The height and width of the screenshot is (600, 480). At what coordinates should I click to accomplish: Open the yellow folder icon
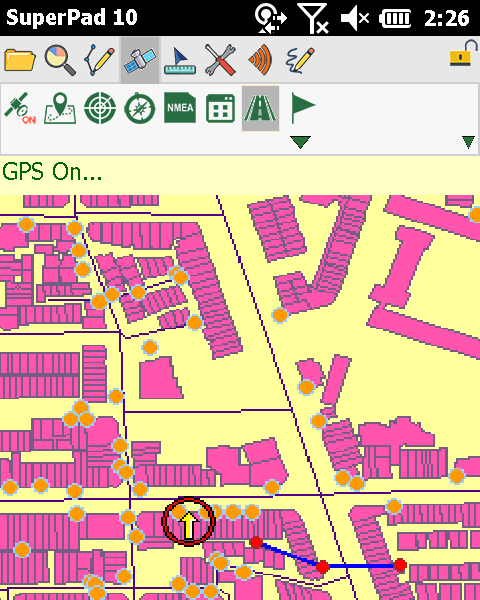[x=20, y=60]
